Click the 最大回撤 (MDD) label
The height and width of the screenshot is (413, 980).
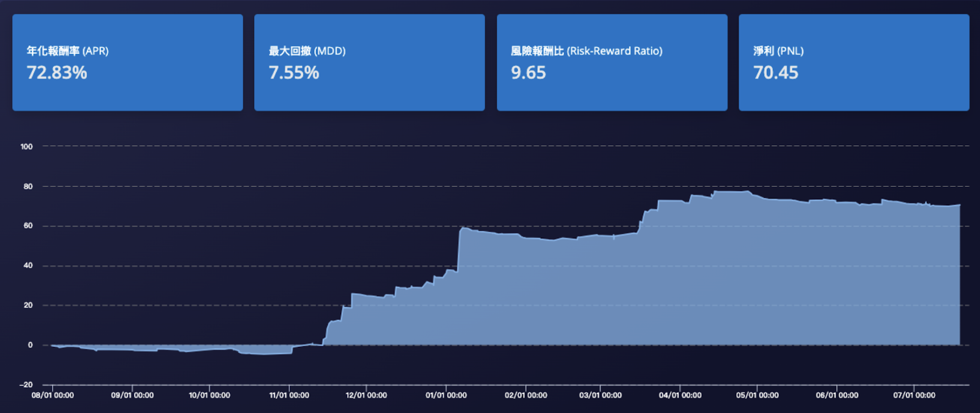(x=307, y=51)
